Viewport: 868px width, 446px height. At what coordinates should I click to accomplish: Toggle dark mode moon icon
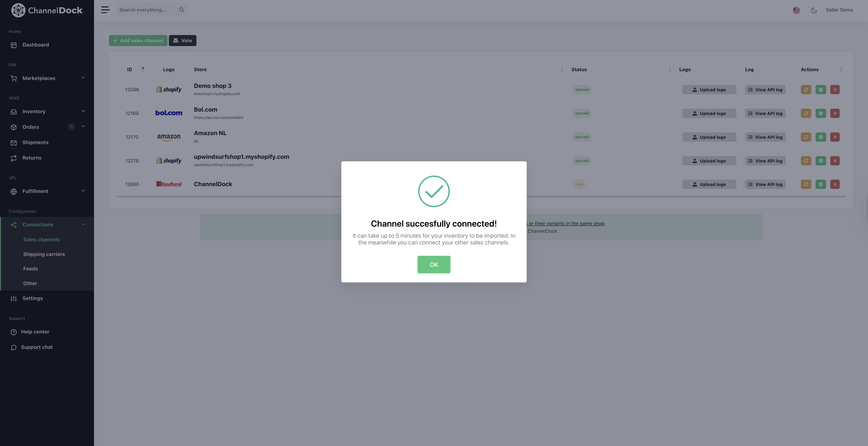(x=814, y=10)
